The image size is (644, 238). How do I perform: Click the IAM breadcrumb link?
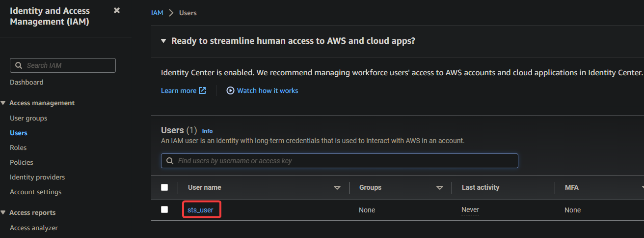157,13
